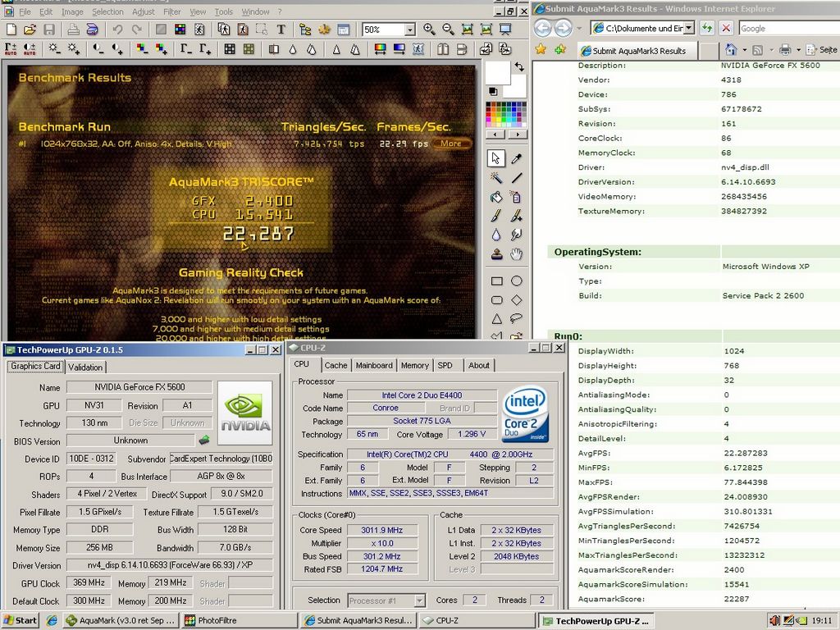Click the IE Favorites star icon
The image size is (840, 630).
tap(541, 49)
